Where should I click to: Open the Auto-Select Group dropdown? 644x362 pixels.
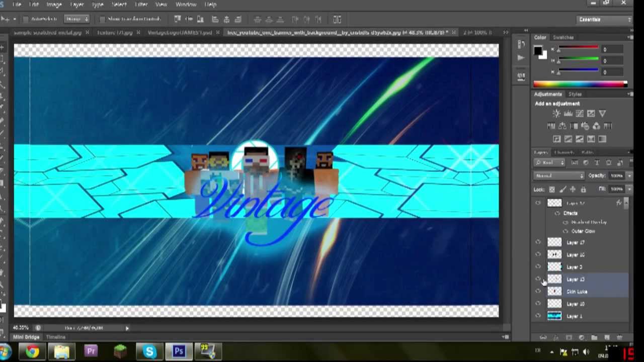[77, 19]
